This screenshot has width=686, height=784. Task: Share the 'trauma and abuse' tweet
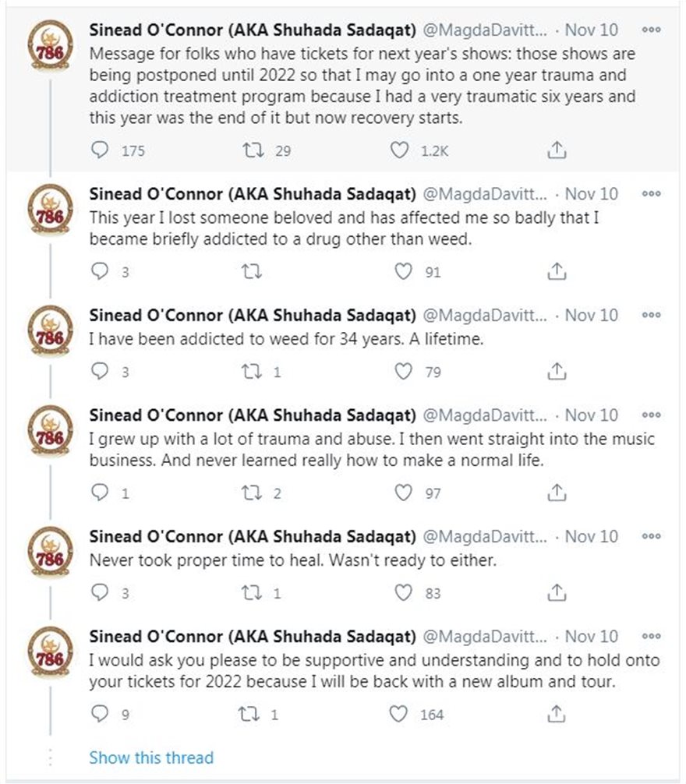click(x=557, y=493)
